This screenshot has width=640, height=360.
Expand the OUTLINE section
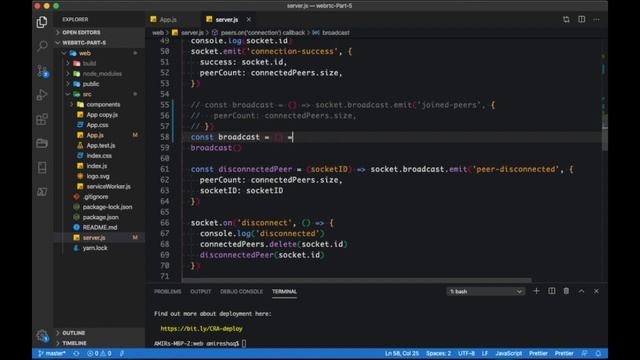pos(73,333)
